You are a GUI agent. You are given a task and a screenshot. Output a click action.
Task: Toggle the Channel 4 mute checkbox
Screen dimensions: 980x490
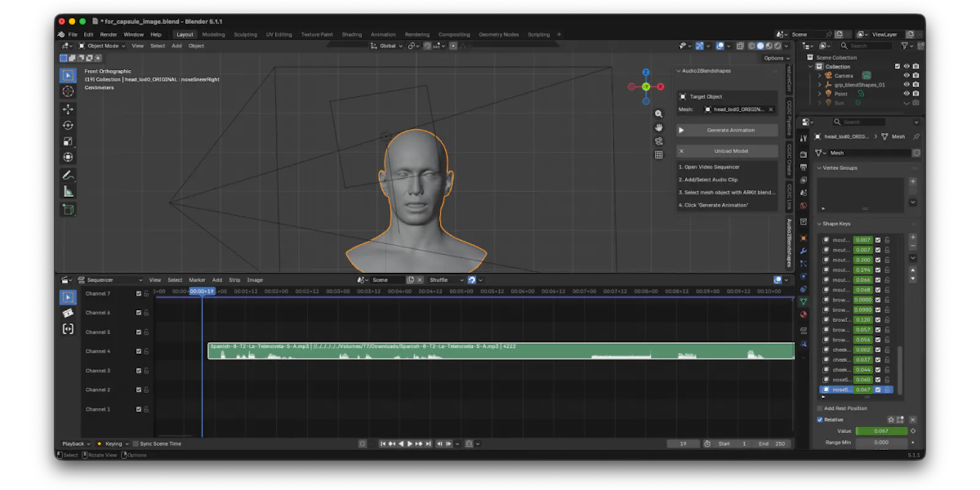(x=138, y=351)
